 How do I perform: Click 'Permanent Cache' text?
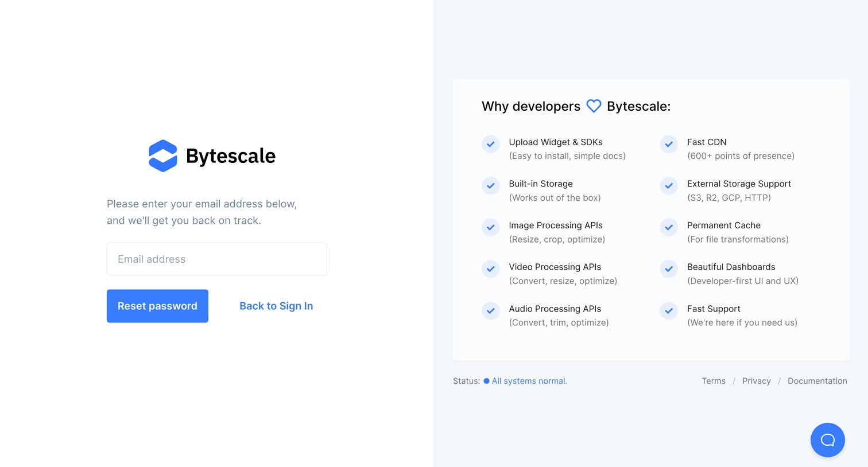tap(724, 225)
